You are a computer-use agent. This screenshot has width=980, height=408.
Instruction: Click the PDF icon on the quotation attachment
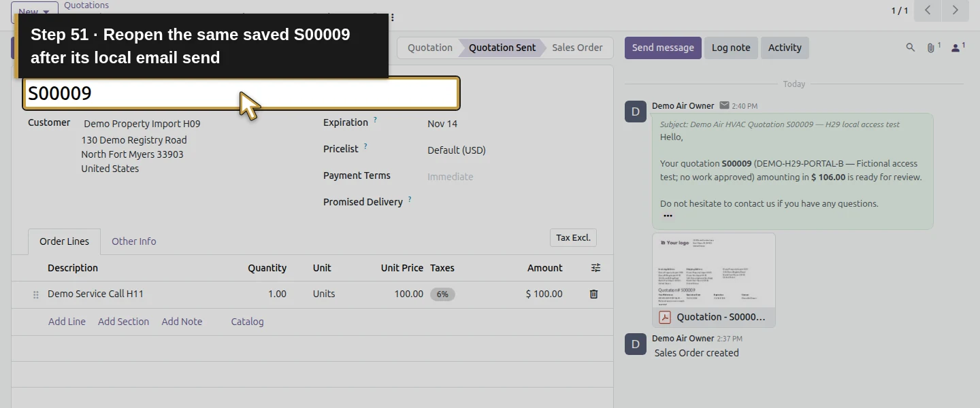(665, 317)
